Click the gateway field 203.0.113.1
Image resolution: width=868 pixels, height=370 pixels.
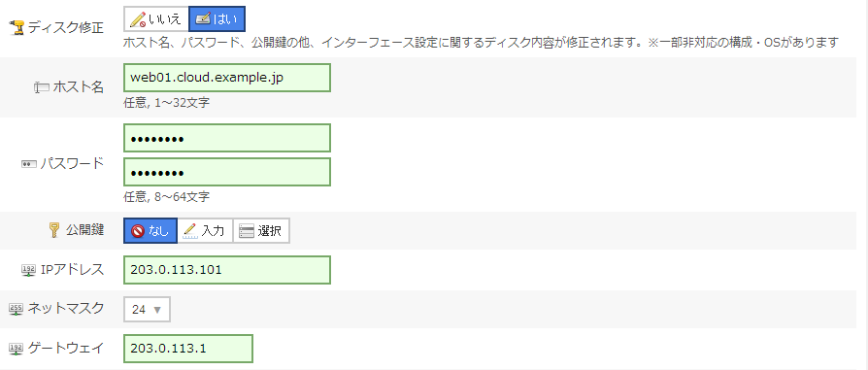click(188, 349)
